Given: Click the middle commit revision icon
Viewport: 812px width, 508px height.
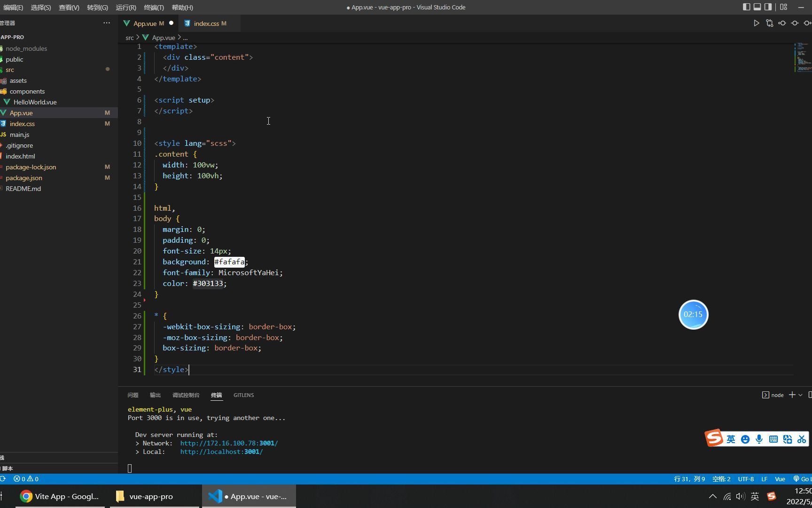Looking at the screenshot, I should point(795,23).
